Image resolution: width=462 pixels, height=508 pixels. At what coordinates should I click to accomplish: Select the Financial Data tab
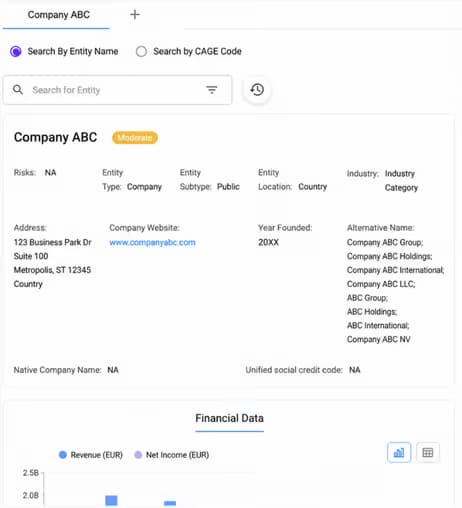[229, 418]
